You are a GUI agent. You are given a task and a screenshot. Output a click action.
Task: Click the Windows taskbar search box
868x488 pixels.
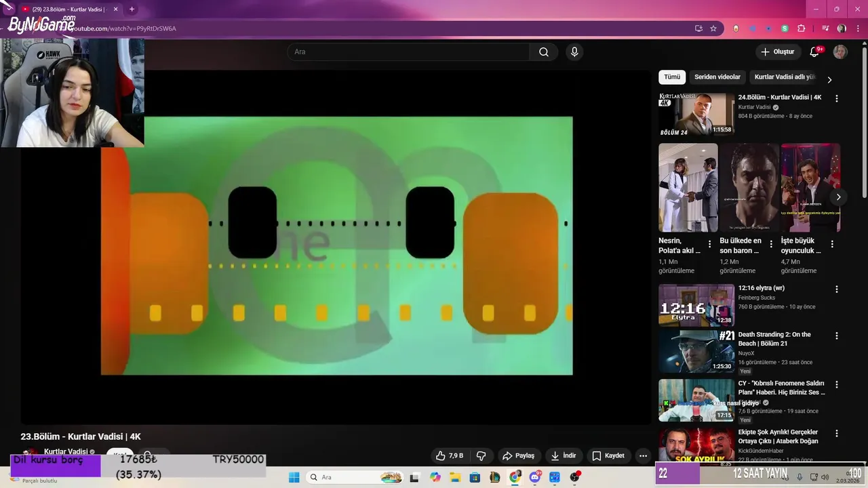click(355, 478)
